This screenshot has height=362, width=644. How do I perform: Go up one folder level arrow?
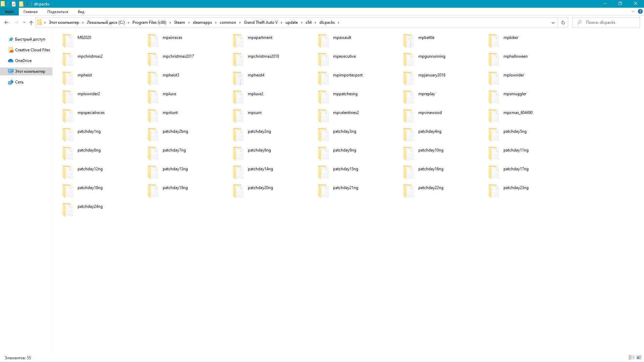click(31, 22)
